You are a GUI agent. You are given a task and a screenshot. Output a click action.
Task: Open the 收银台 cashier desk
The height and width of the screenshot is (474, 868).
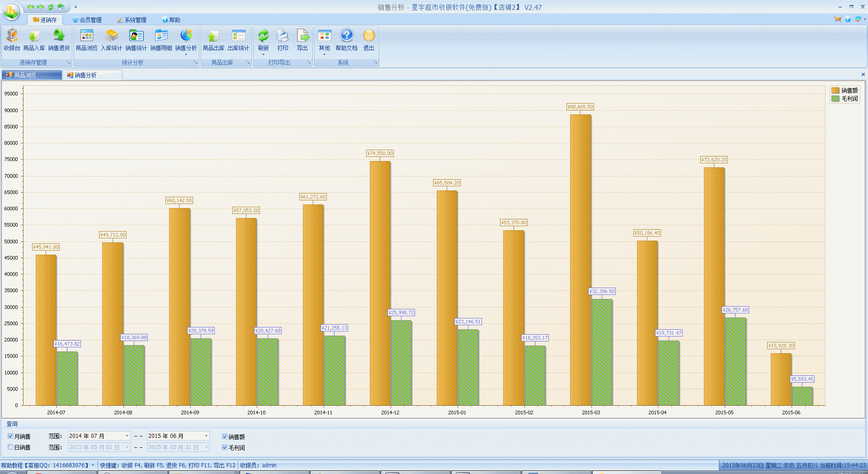click(x=12, y=40)
